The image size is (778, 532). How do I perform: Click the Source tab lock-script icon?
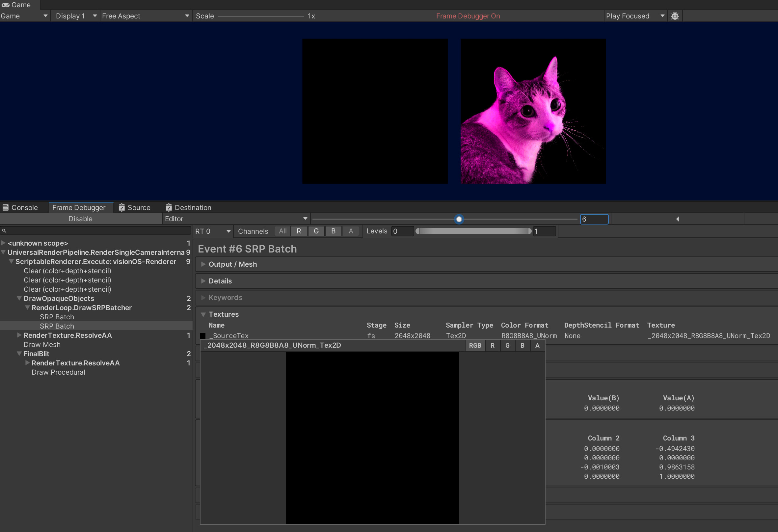pyautogui.click(x=121, y=208)
